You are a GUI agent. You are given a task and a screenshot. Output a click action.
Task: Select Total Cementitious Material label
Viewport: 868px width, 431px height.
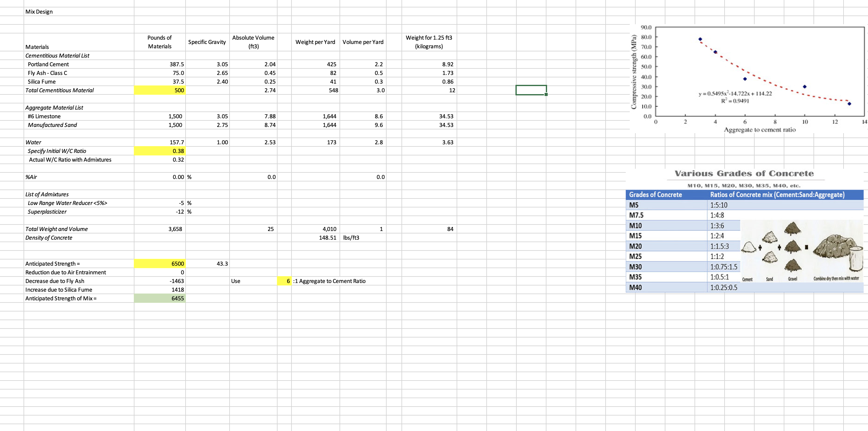79,90
